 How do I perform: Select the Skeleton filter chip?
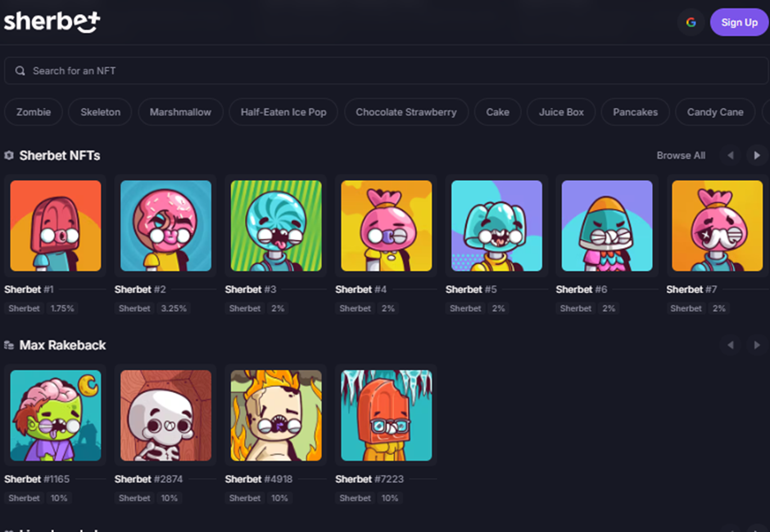(100, 112)
